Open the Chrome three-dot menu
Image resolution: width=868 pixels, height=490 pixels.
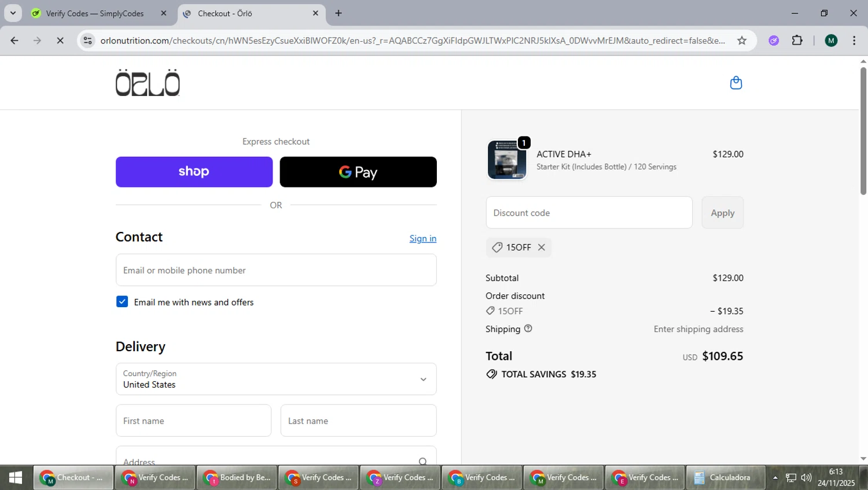(x=854, y=40)
